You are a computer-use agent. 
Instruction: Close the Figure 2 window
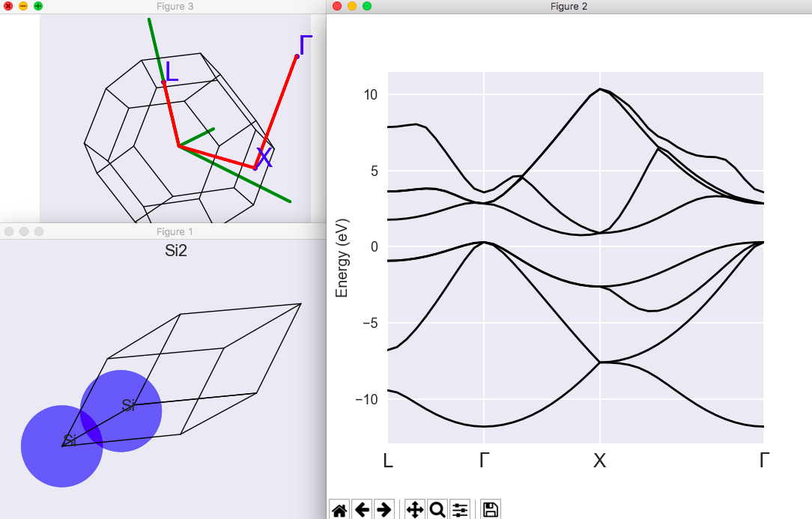pyautogui.click(x=337, y=6)
